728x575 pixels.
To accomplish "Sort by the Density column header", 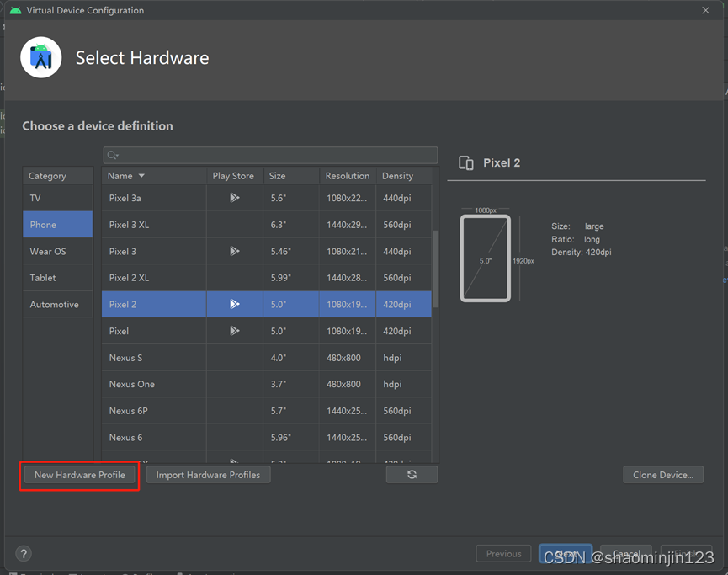I will pyautogui.click(x=404, y=176).
